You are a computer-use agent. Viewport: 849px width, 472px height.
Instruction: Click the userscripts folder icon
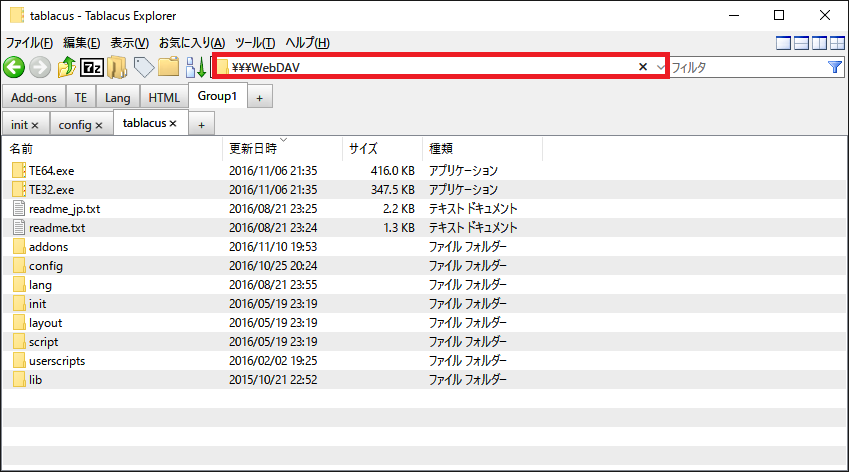pyautogui.click(x=19, y=360)
